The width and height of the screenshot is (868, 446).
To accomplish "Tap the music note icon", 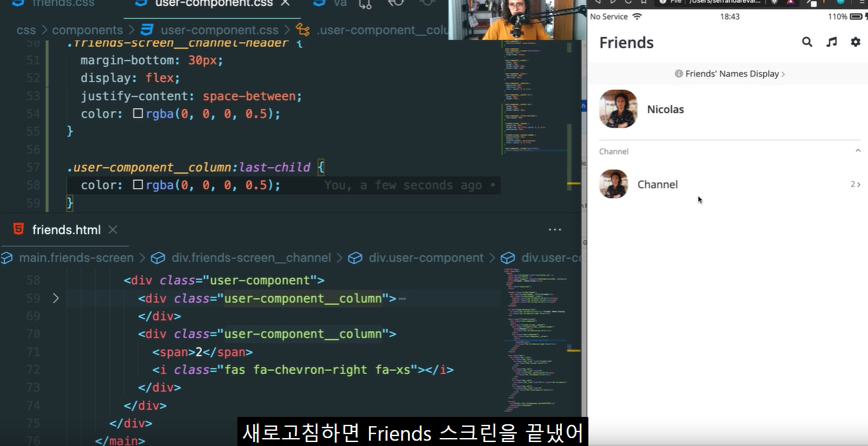I will (832, 42).
